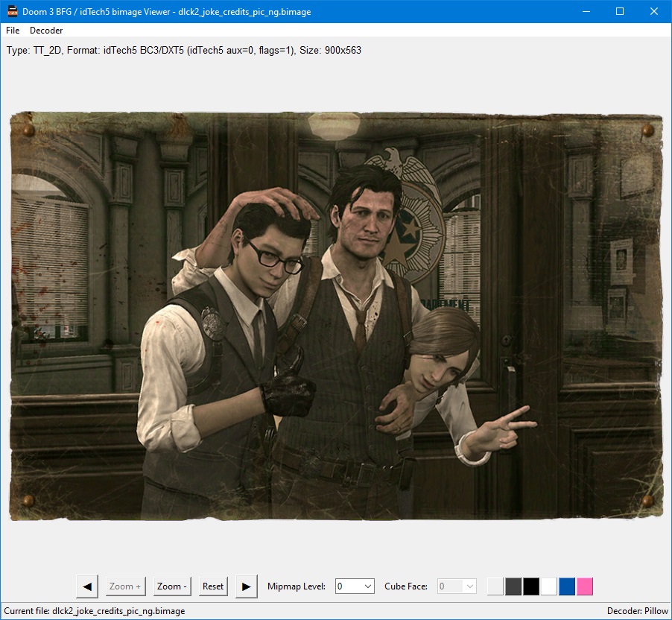Click the displayed bimage picture preview
672x620 pixels.
(337, 316)
